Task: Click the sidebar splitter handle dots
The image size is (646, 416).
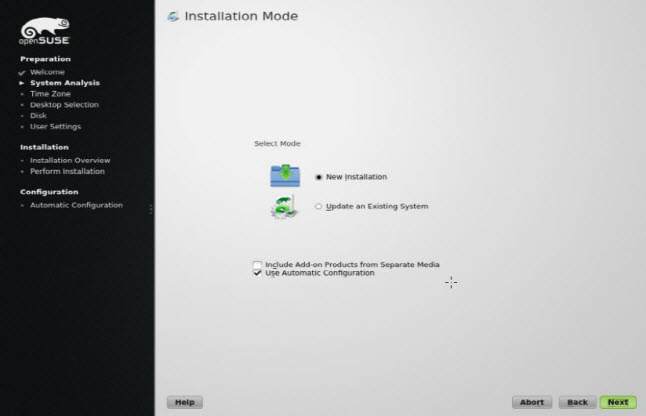Action: coord(151,209)
